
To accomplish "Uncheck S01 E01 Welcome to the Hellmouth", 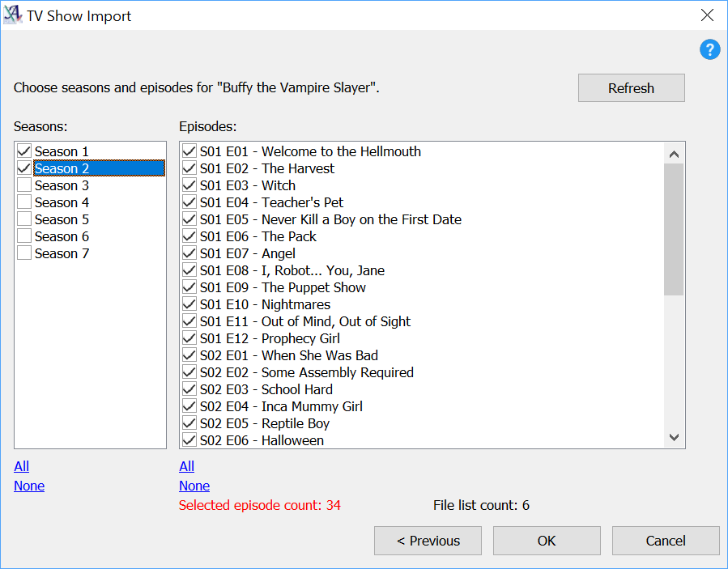I will (x=189, y=151).
